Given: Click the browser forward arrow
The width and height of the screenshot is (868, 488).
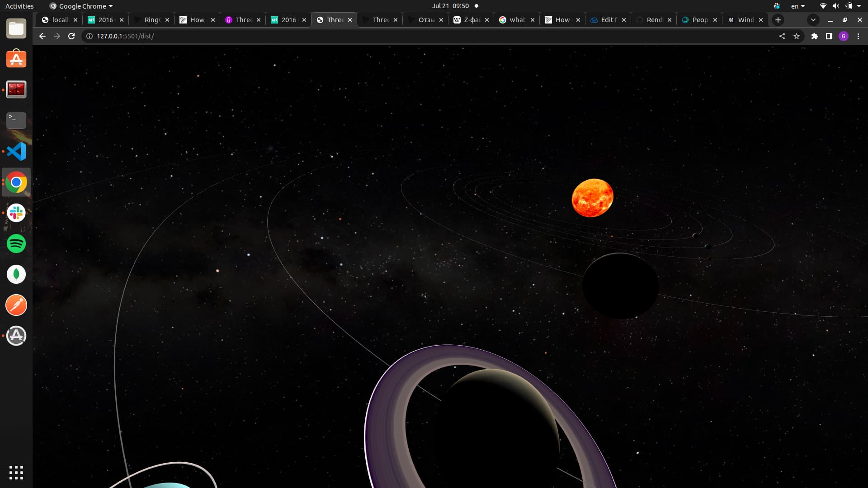Looking at the screenshot, I should (57, 36).
